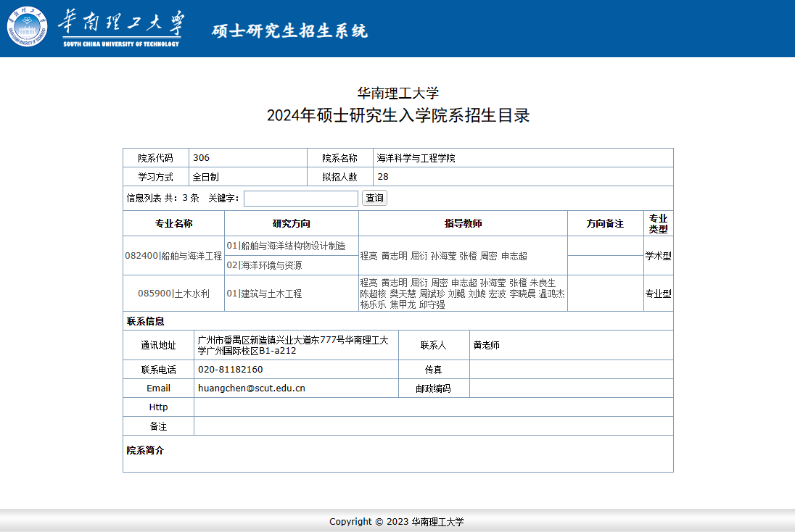Select the 研究方向 column header
Image resolution: width=795 pixels, height=532 pixels.
pos(292,223)
